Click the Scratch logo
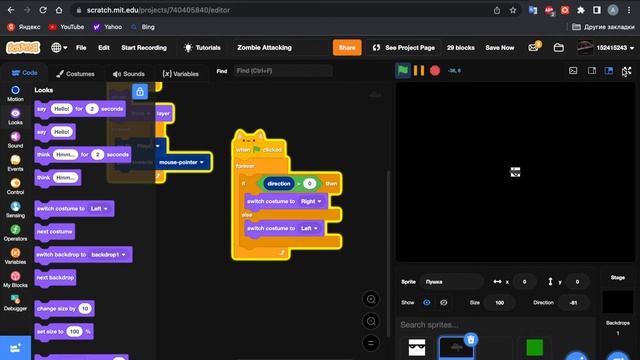This screenshot has width=640, height=360. [23, 48]
